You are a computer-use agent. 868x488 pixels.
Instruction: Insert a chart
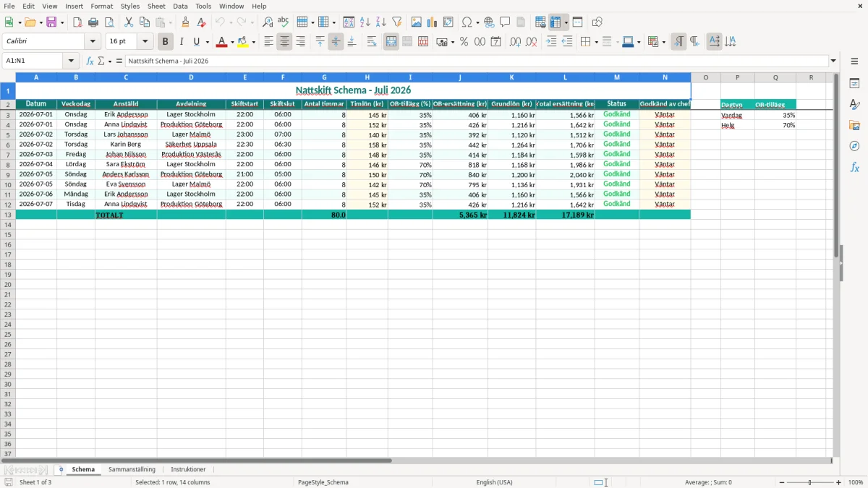point(433,22)
